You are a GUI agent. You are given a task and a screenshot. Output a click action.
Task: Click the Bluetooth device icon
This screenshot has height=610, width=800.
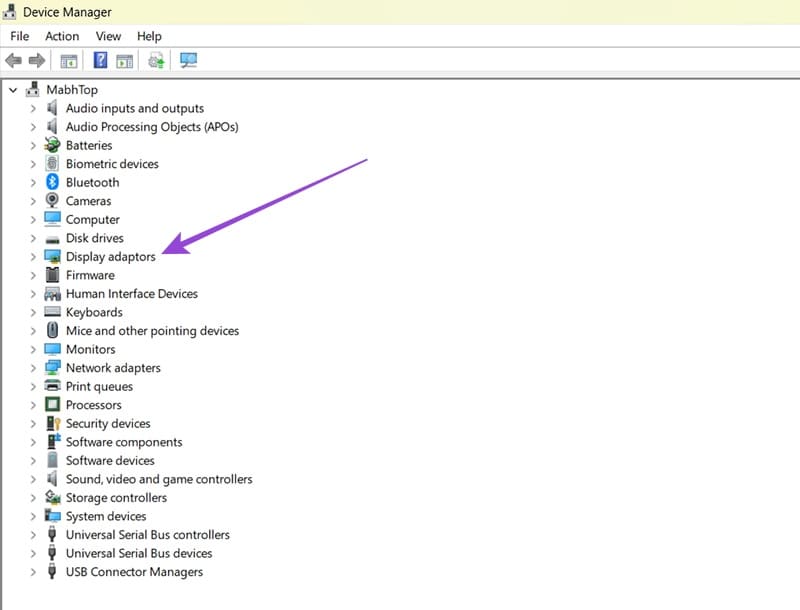pyautogui.click(x=52, y=182)
